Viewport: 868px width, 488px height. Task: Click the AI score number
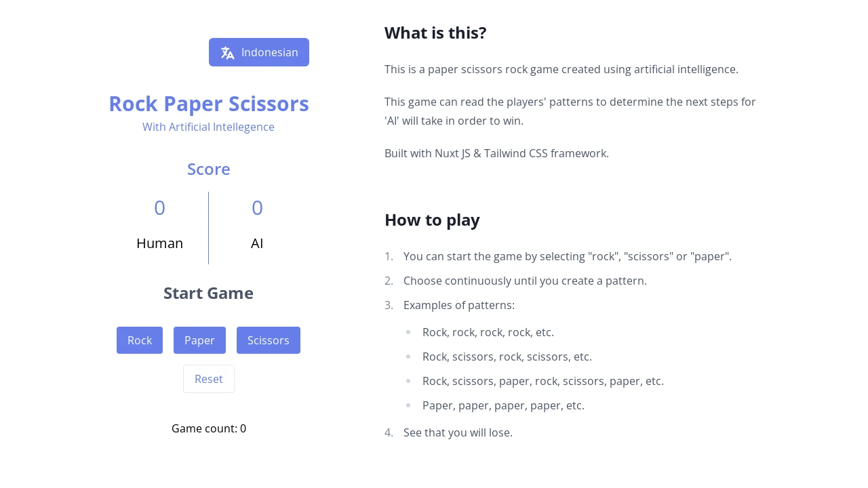(257, 208)
